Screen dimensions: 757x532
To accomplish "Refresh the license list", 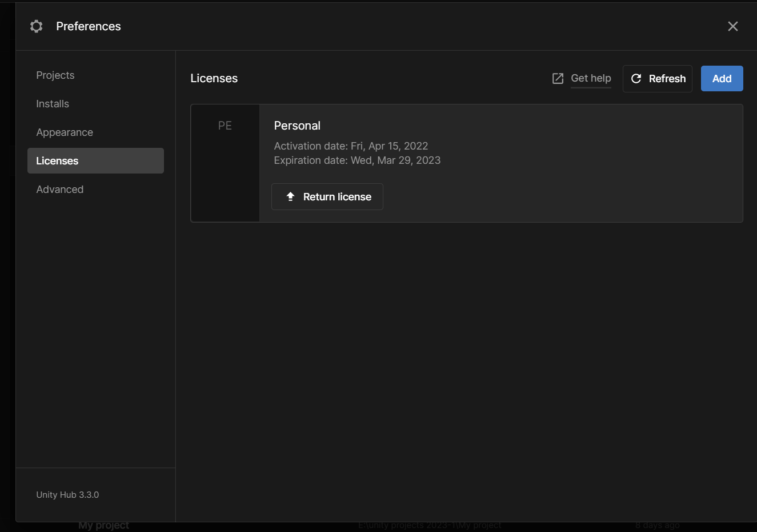I will pyautogui.click(x=658, y=79).
